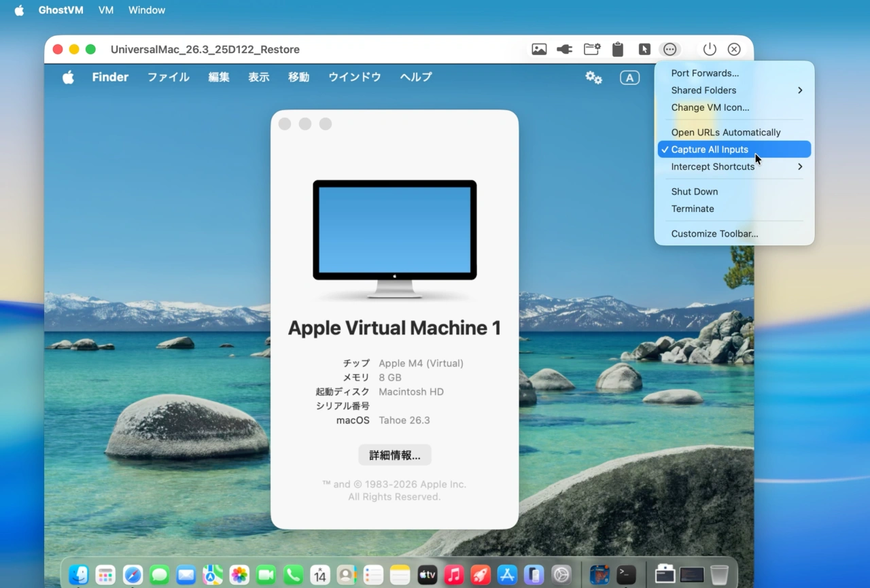
Task: Launch App Store from the Dock
Action: pyautogui.click(x=507, y=574)
